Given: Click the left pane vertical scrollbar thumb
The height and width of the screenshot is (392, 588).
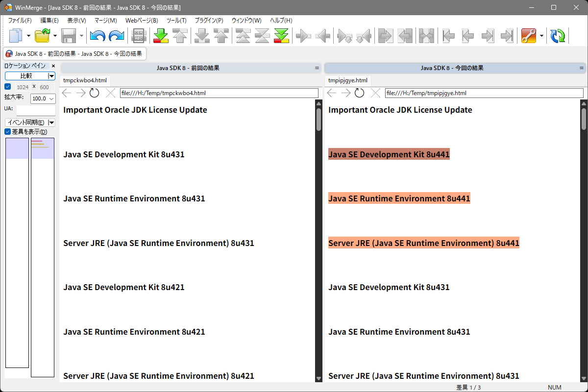Looking at the screenshot, I should coord(318,120).
